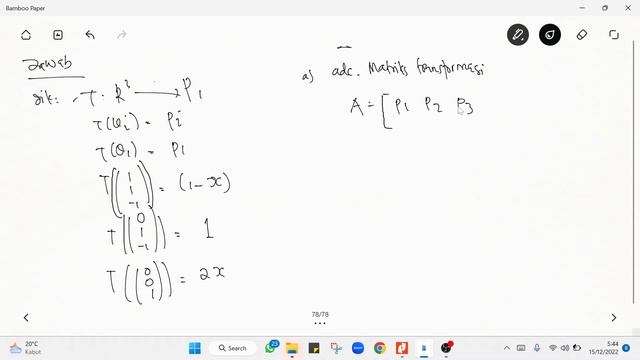The image size is (640, 360).
Task: Click the vertical scrollbar on the right
Action: click(x=634, y=171)
